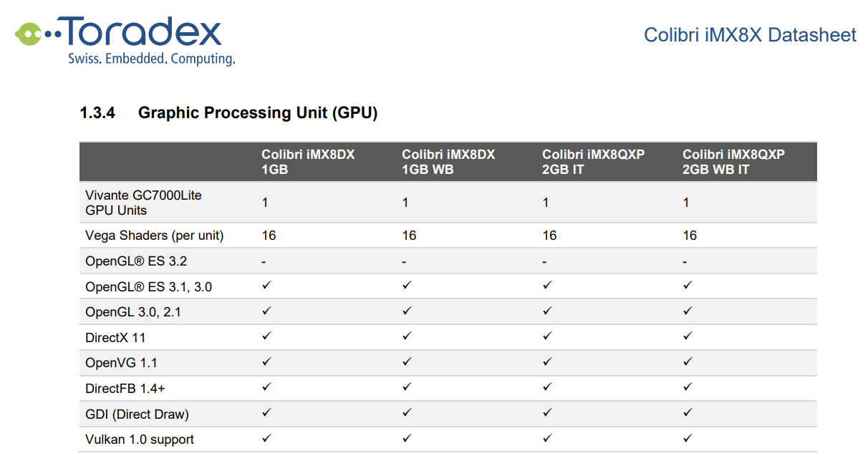The image size is (868, 476).
Task: Select row label 'Vulkan 1.0 support'
Action: tap(140, 439)
